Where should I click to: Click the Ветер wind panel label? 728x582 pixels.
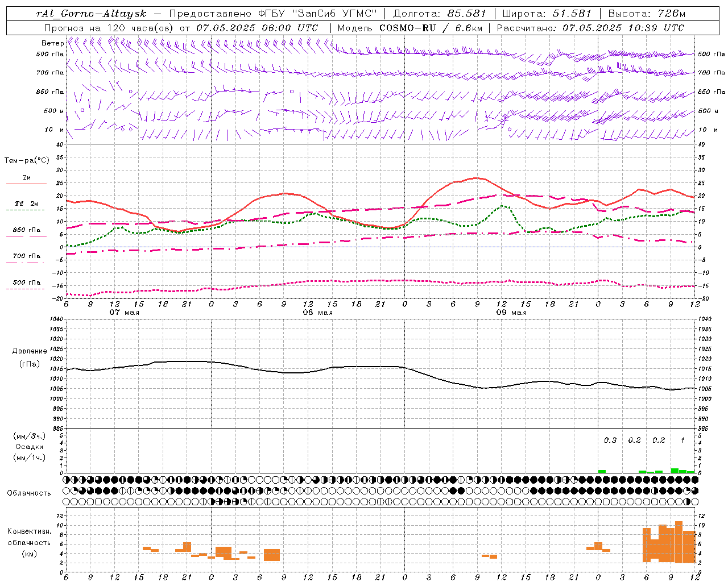pyautogui.click(x=52, y=43)
